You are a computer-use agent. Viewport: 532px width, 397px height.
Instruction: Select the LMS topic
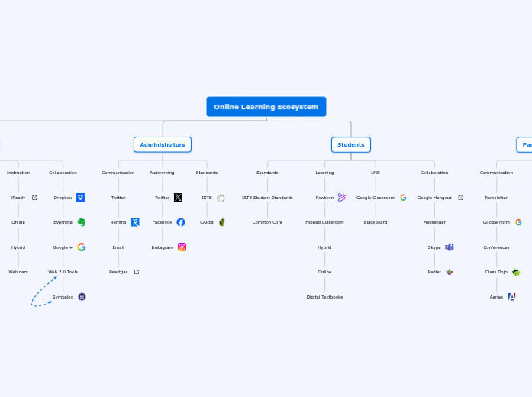coord(376,173)
